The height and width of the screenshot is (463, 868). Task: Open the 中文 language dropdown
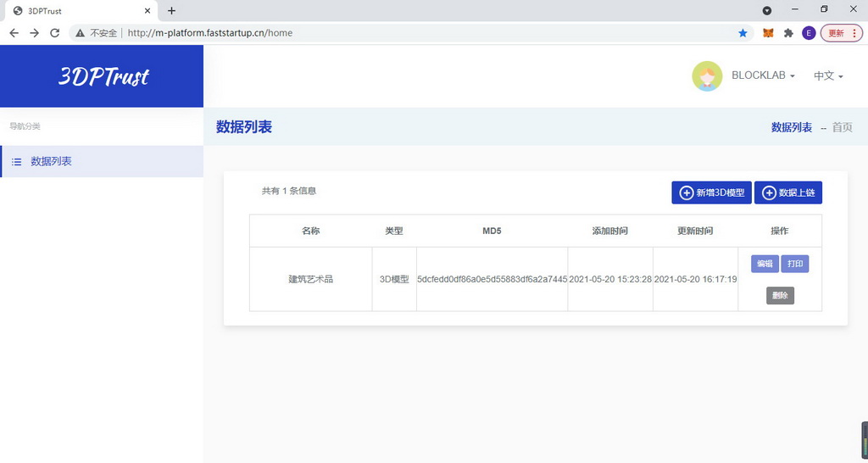coord(828,75)
